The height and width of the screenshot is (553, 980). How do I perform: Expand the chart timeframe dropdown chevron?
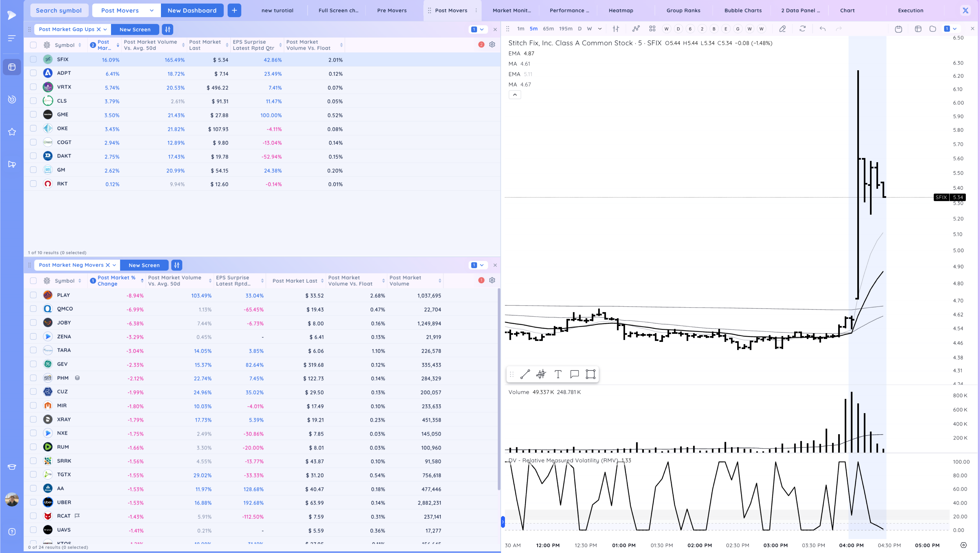point(600,28)
